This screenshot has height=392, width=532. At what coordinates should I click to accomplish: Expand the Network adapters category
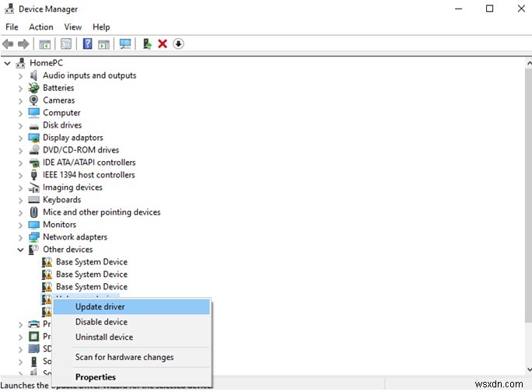click(20, 237)
